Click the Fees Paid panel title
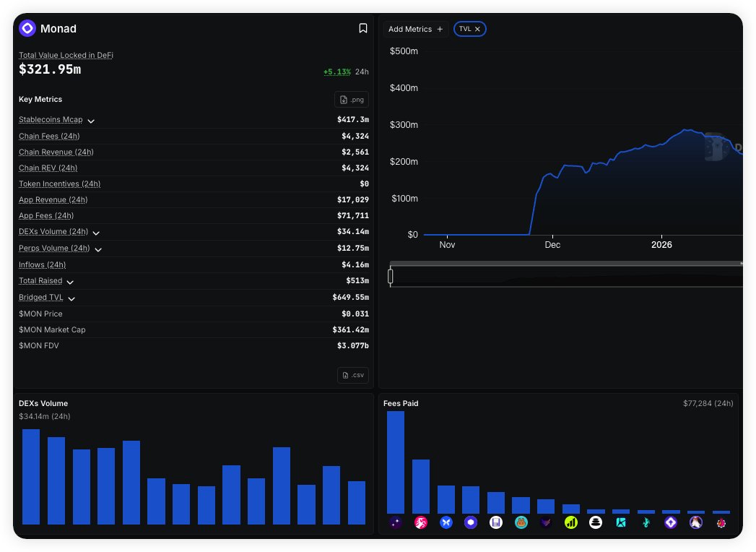The image size is (756, 552). [401, 403]
